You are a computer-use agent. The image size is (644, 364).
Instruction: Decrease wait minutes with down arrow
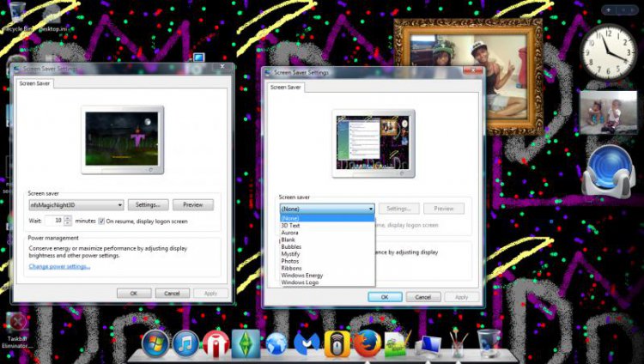(68, 223)
